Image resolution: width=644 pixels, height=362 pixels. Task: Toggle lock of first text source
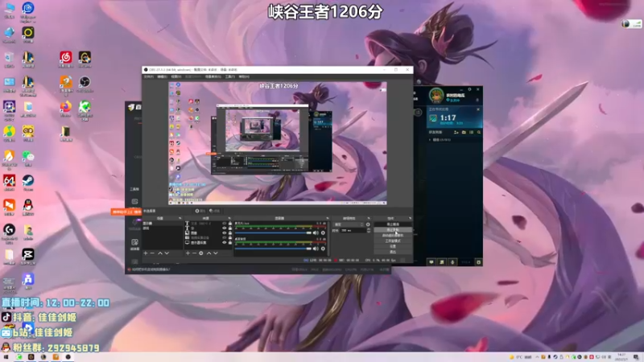click(230, 224)
